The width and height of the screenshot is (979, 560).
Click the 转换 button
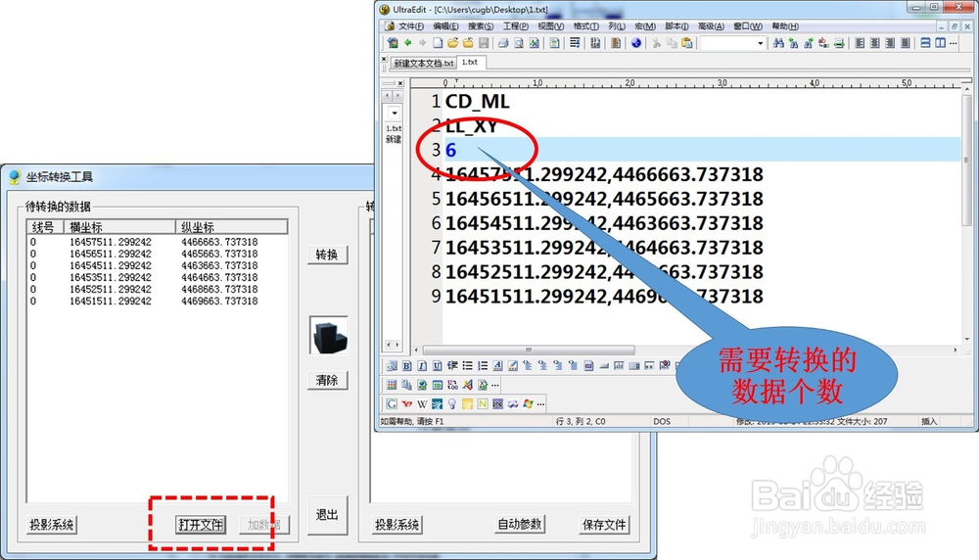327,255
